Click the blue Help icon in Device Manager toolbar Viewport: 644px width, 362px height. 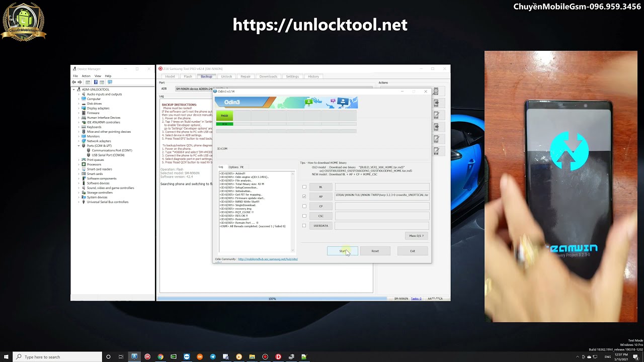click(96, 82)
